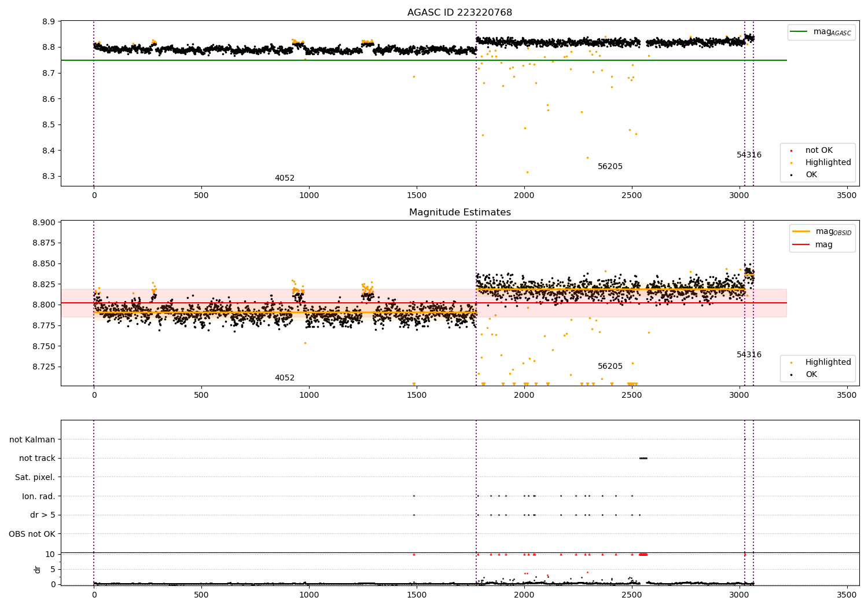Click obsid label 4052 in Magnitude Estimates plot
This screenshot has width=868, height=608.
(285, 378)
